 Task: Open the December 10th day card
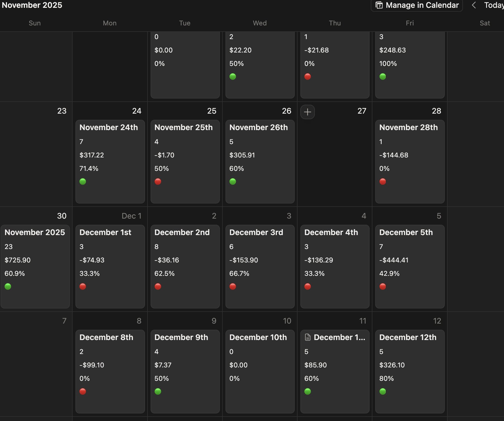[260, 371]
